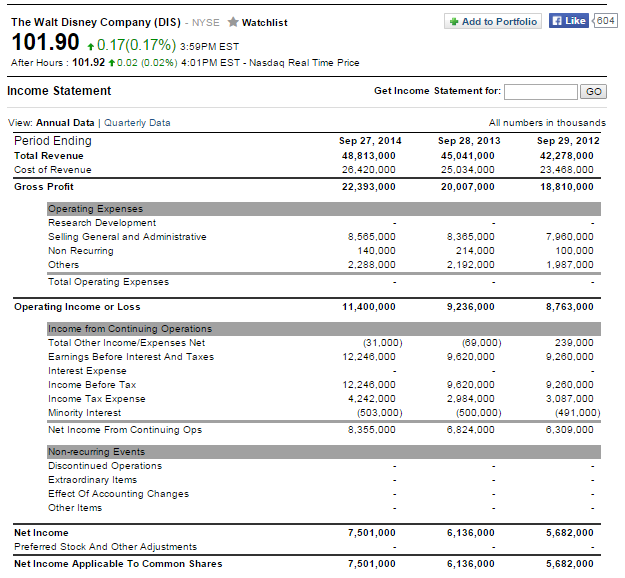The width and height of the screenshot is (625, 578).
Task: Click Earnings Before Interest And Taxes label
Action: (131, 357)
